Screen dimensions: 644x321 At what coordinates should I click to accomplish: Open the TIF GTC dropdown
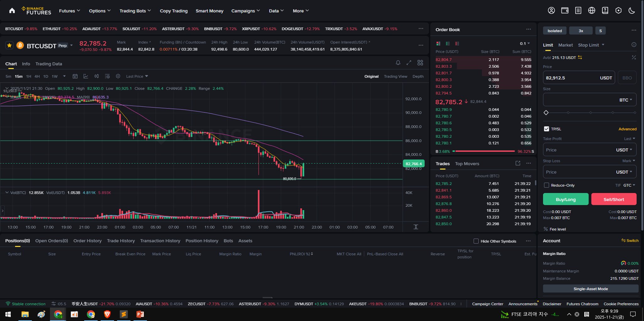click(x=629, y=185)
